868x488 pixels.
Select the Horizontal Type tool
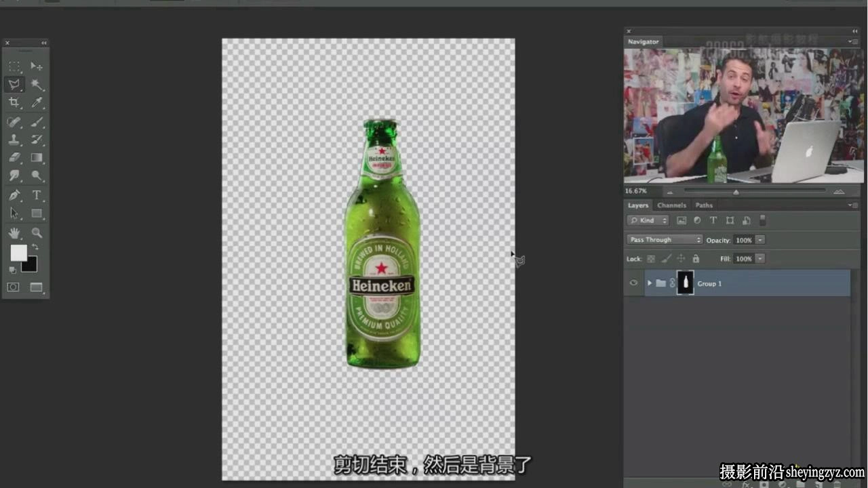point(37,195)
